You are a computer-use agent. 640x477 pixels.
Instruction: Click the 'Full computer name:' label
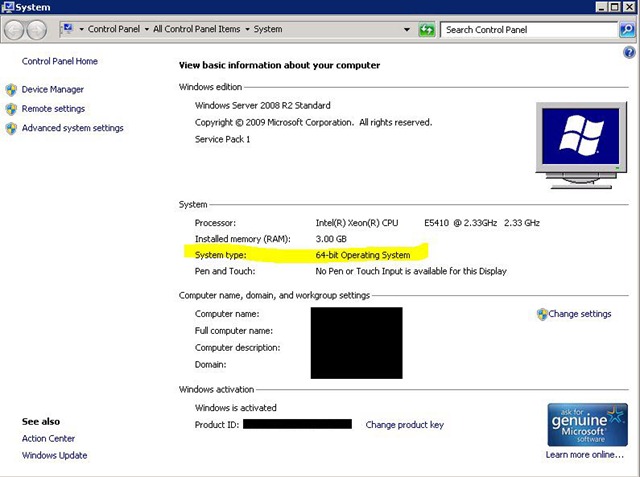233,331
